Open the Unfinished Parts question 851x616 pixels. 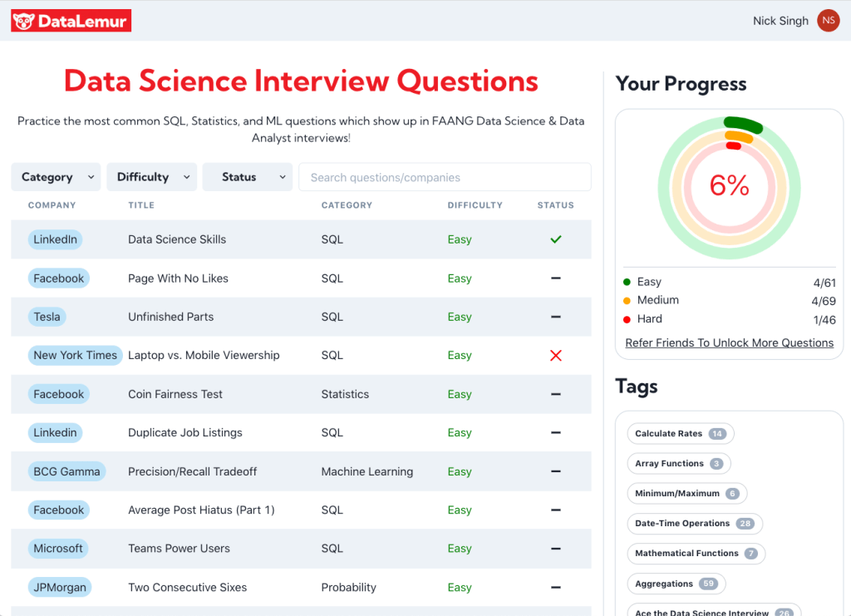click(x=171, y=317)
